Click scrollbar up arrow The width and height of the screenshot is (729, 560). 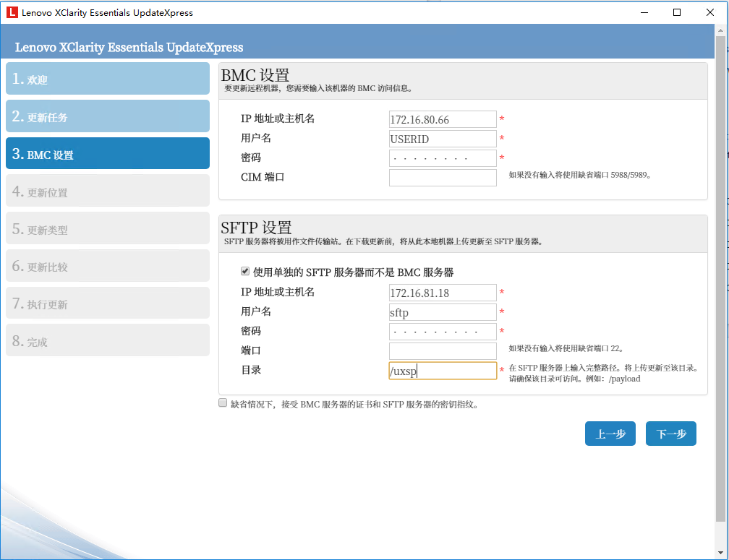720,30
